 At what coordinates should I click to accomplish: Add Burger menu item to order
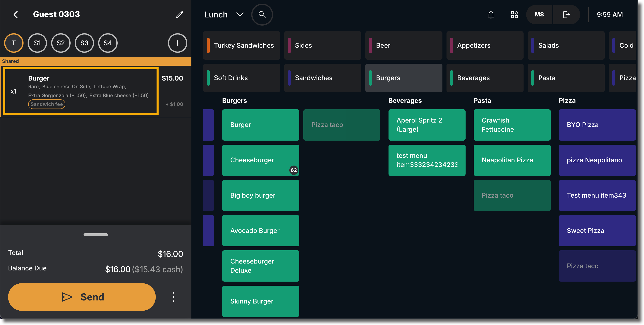[261, 125]
